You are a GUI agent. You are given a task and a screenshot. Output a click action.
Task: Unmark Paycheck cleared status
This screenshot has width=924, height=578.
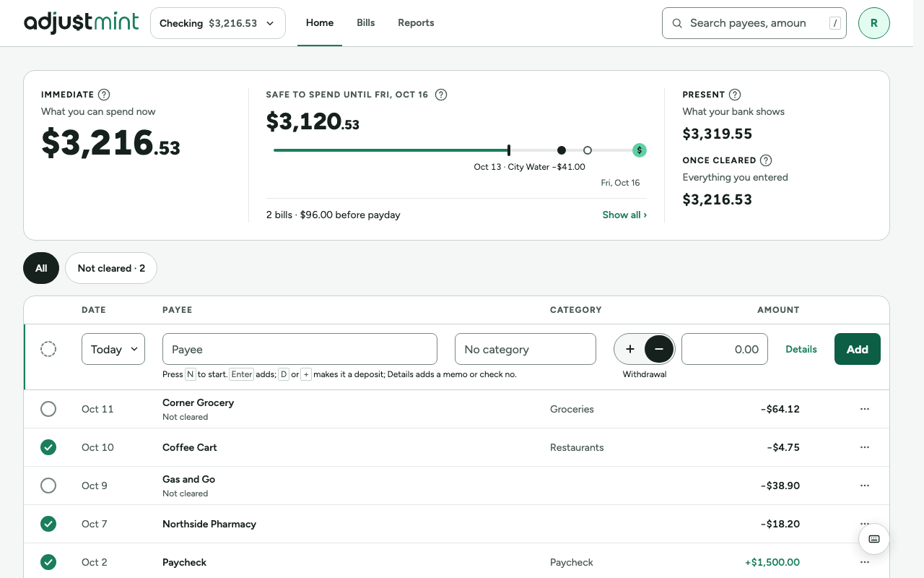coord(48,562)
